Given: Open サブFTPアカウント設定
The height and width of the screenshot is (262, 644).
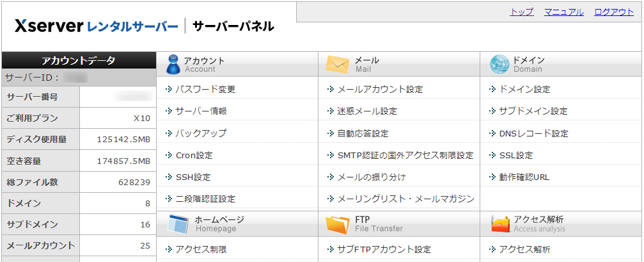Looking at the screenshot, I should coord(384,249).
